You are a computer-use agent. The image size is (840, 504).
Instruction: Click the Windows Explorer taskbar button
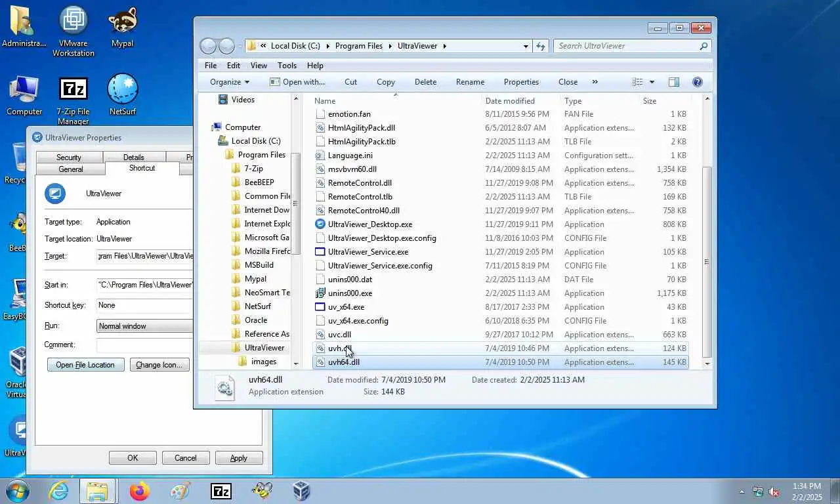click(98, 491)
